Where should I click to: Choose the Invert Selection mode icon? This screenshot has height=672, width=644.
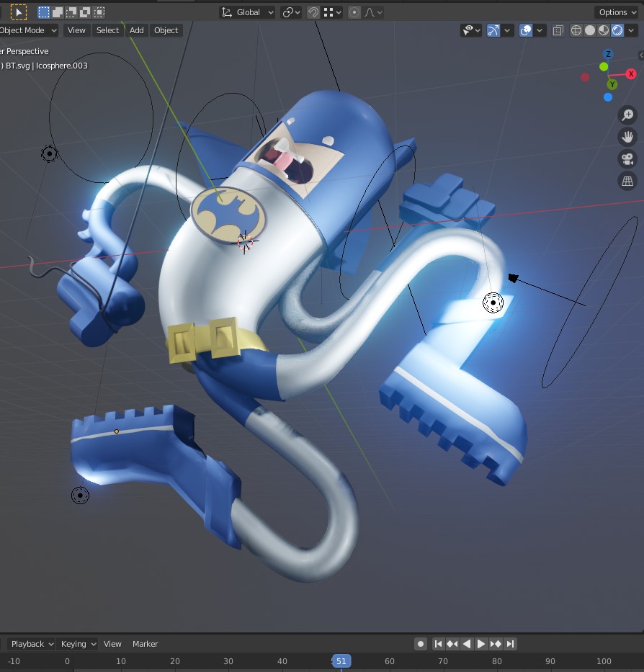point(85,12)
